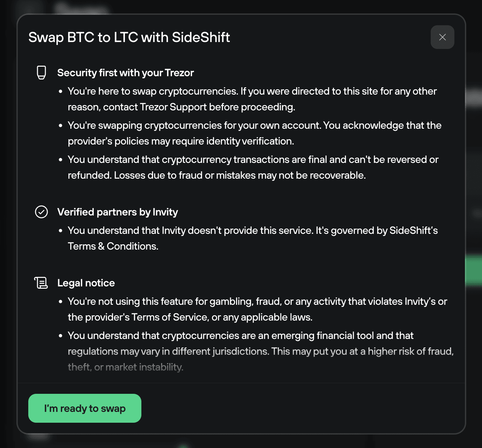This screenshot has width=482, height=448.
Task: Click the bullet about transactions being final
Action: tap(253, 167)
